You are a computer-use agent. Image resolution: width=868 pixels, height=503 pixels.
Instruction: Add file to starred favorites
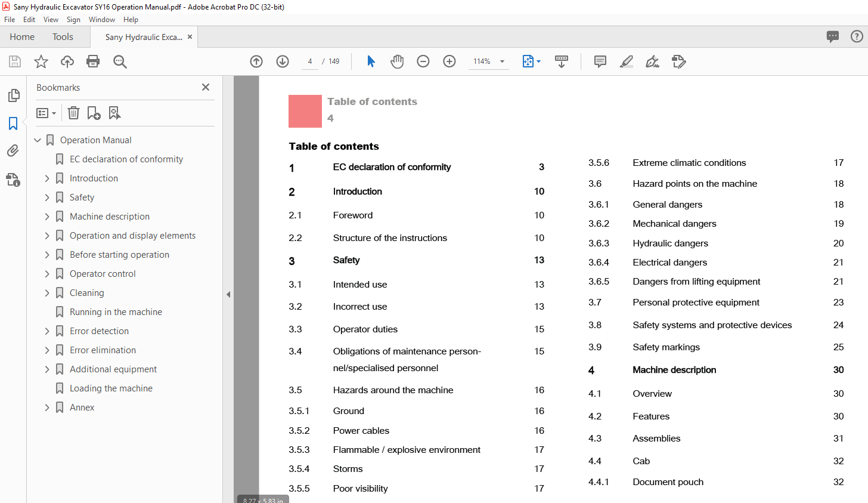(x=41, y=61)
